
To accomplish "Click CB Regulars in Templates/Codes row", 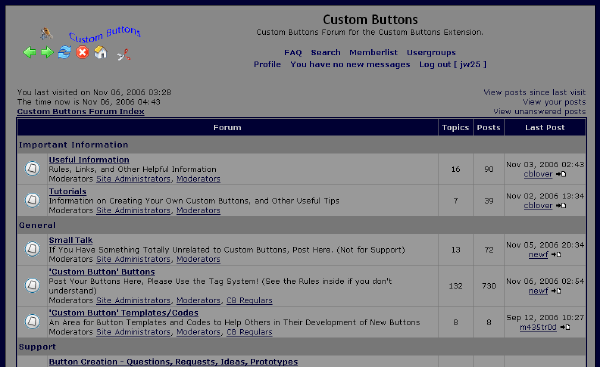I will (249, 332).
